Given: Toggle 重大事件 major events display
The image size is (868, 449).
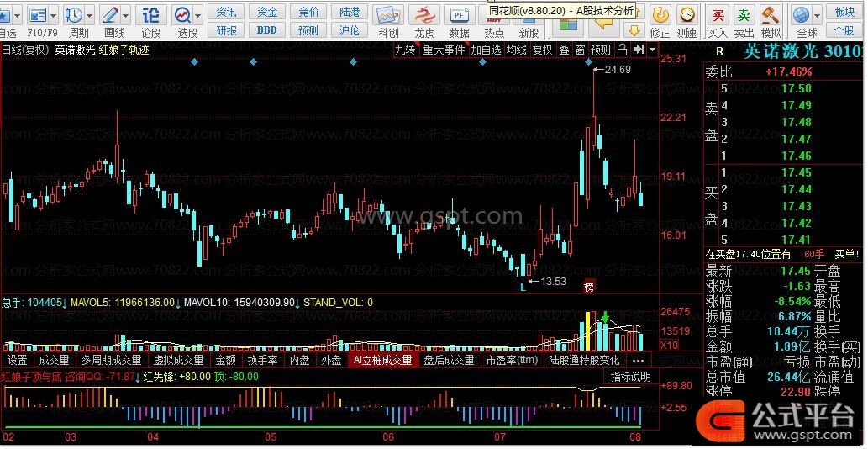Looking at the screenshot, I should tap(444, 50).
